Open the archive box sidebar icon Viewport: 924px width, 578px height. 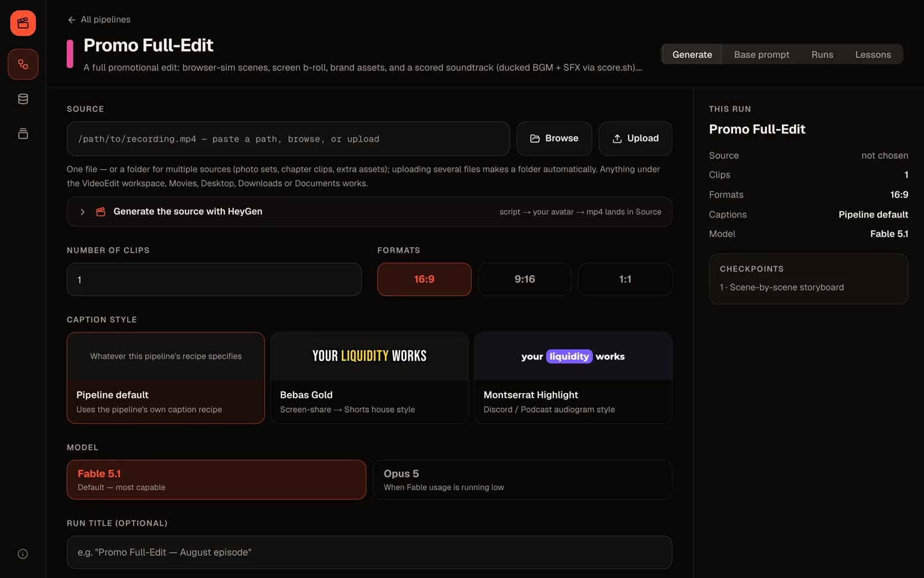pos(23,134)
